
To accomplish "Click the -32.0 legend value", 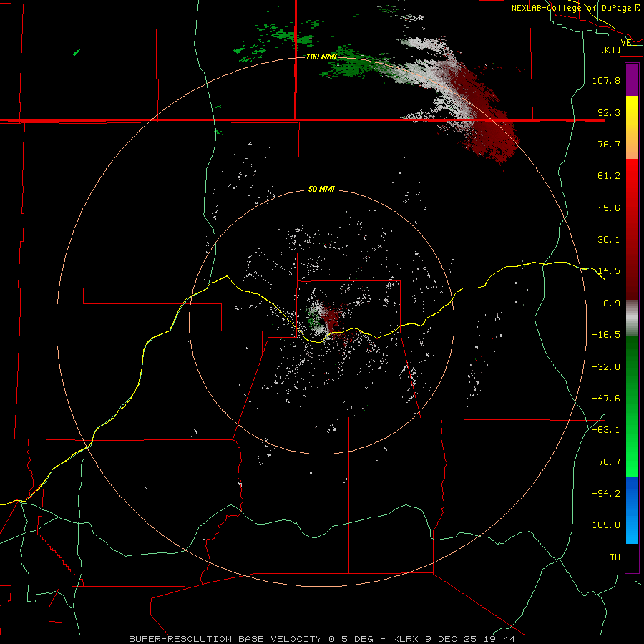I will pyautogui.click(x=606, y=367).
